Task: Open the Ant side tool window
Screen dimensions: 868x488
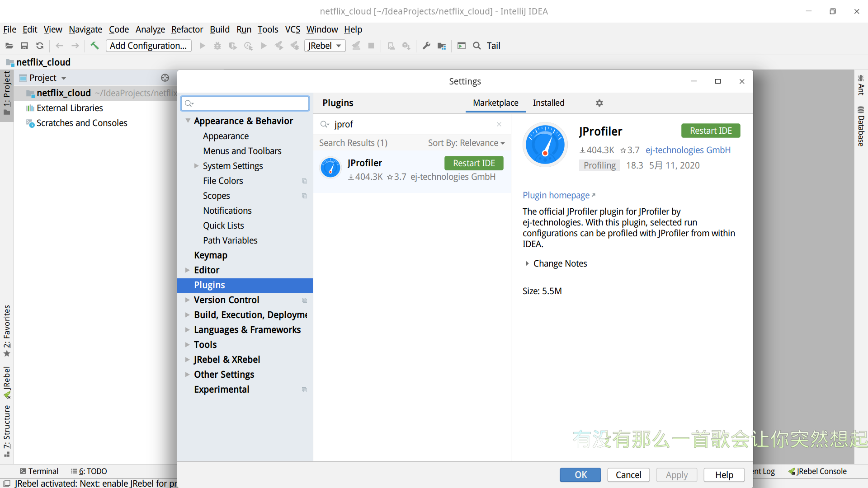Action: pyautogui.click(x=861, y=85)
